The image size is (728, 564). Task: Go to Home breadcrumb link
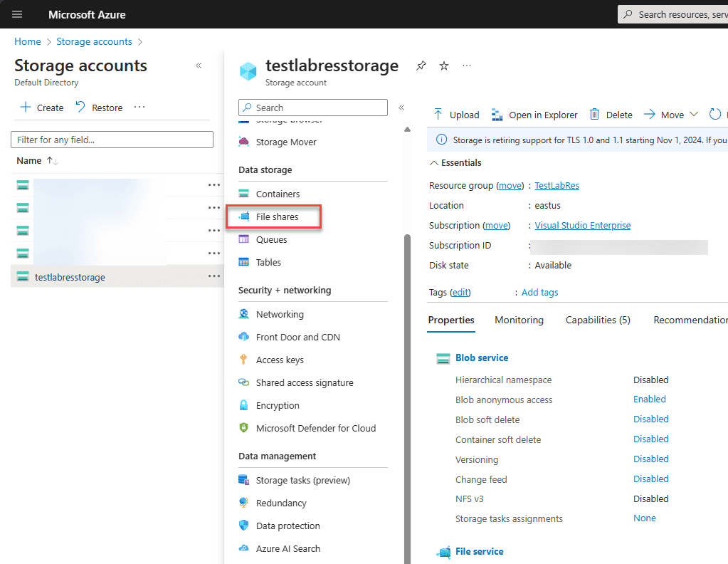point(27,41)
